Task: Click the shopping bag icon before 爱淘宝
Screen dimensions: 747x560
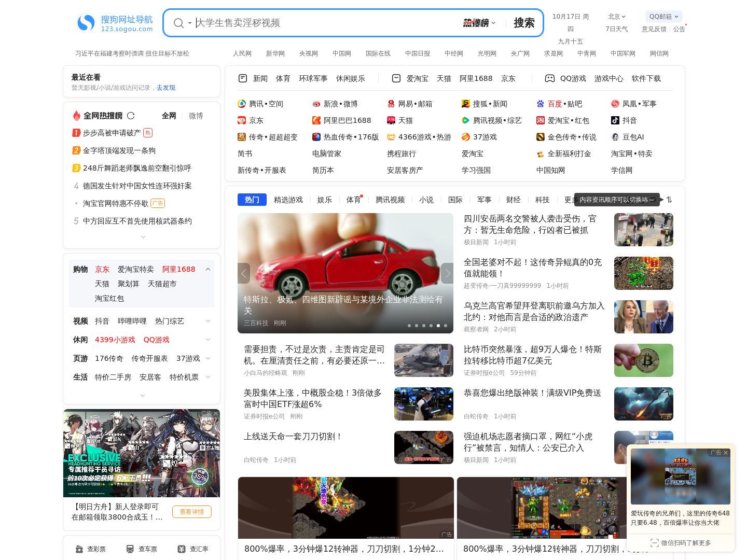Action: click(x=396, y=78)
